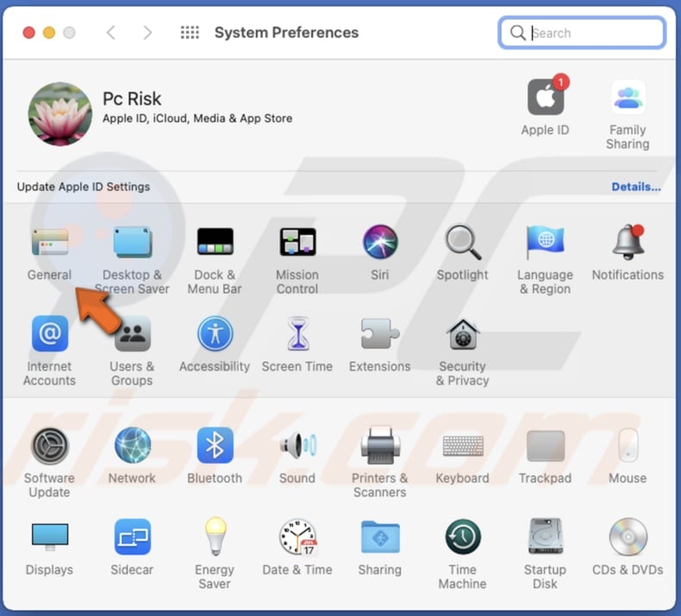
Task: Open Apple ID settings icon
Action: (547, 96)
